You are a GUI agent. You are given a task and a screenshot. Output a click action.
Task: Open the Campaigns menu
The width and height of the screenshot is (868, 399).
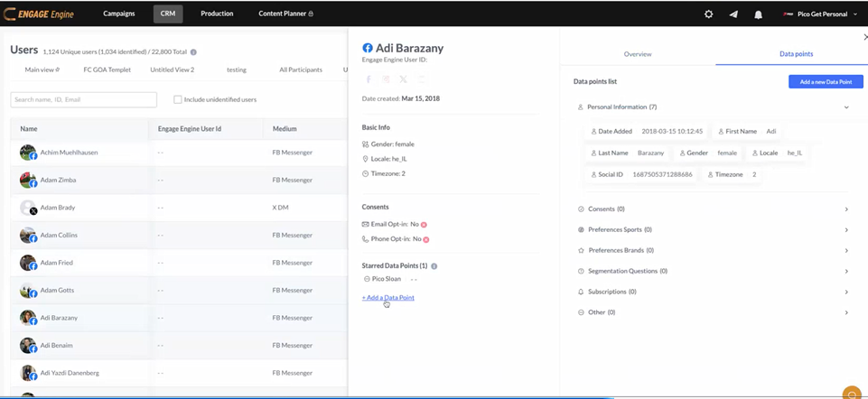[119, 14]
